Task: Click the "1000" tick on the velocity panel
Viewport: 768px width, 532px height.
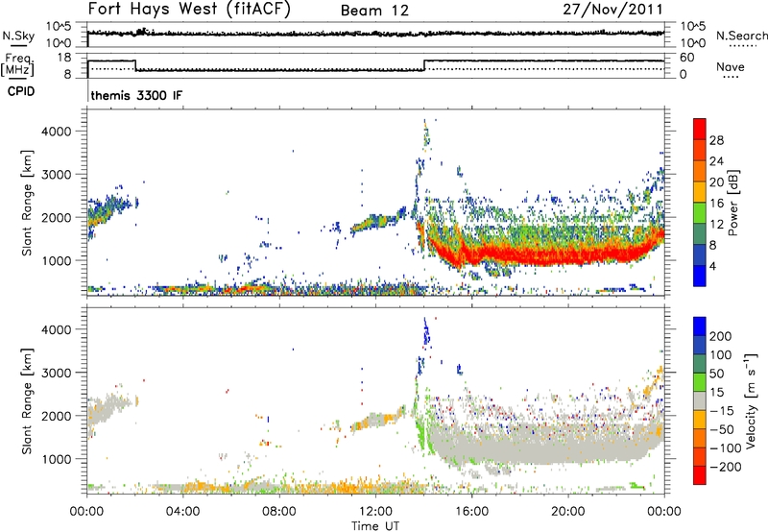Action: pos(57,459)
